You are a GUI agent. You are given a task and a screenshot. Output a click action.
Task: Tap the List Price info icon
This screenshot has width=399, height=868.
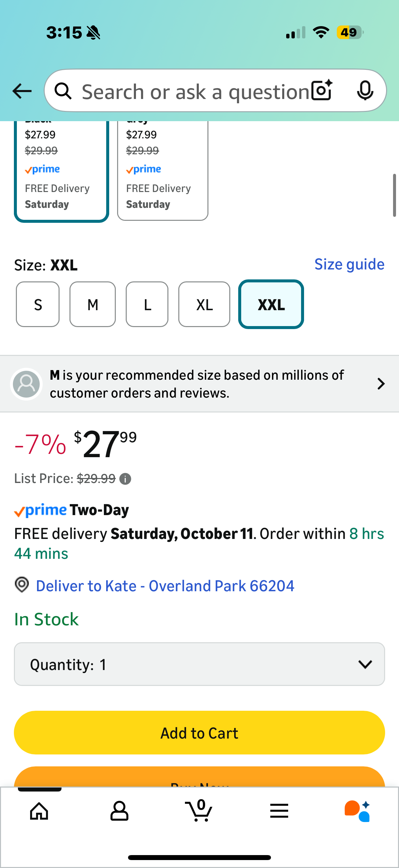(125, 479)
